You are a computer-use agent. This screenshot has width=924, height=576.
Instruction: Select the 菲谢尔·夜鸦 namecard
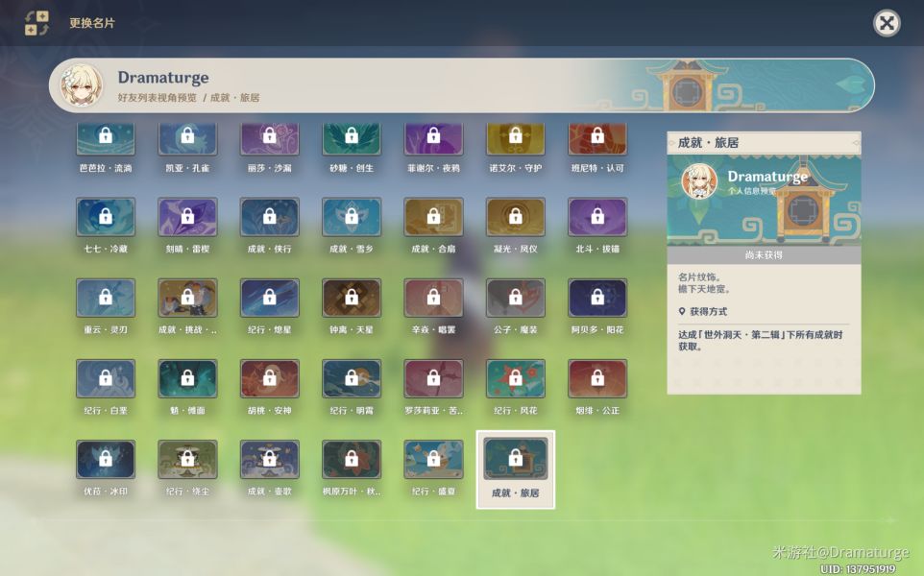tap(433, 139)
